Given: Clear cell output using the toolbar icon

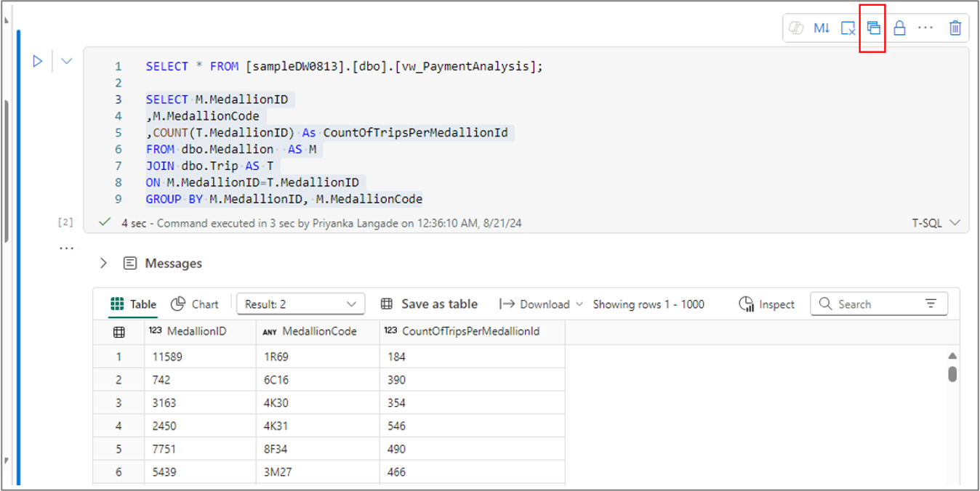Looking at the screenshot, I should click(x=848, y=28).
